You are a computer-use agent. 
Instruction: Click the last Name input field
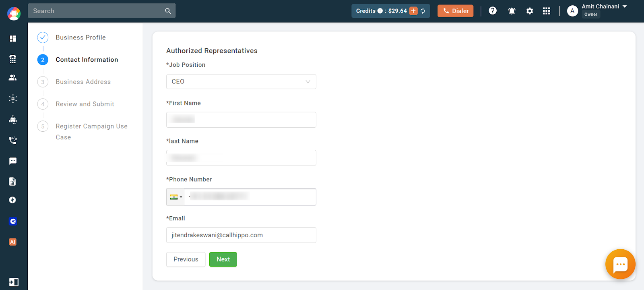241,157
